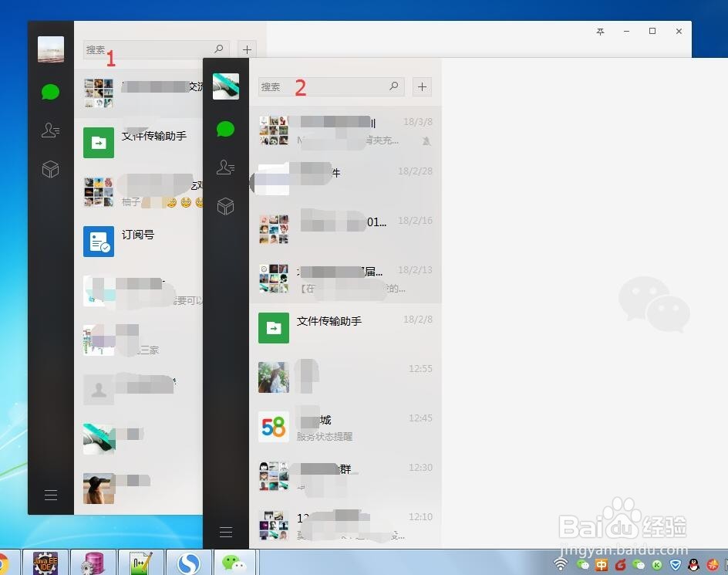The width and height of the screenshot is (728, 575).
Task: Open the chat with default gray avatar in the back window
Action: [x=138, y=390]
